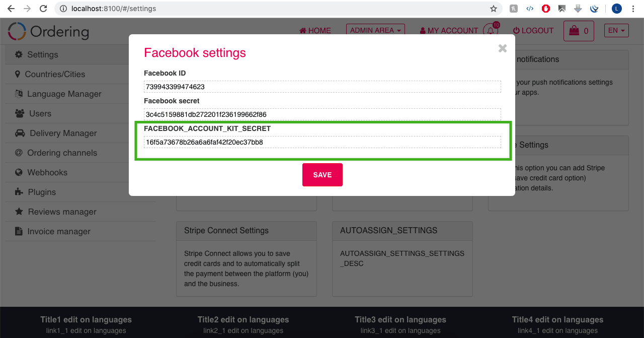644x338 pixels.
Task: Click the browser forward arrow
Action: pyautogui.click(x=27, y=9)
